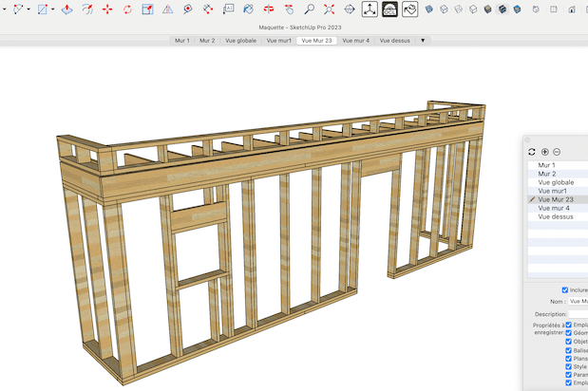Open the Vue dessus scene tab
588x391 pixels.
[394, 41]
